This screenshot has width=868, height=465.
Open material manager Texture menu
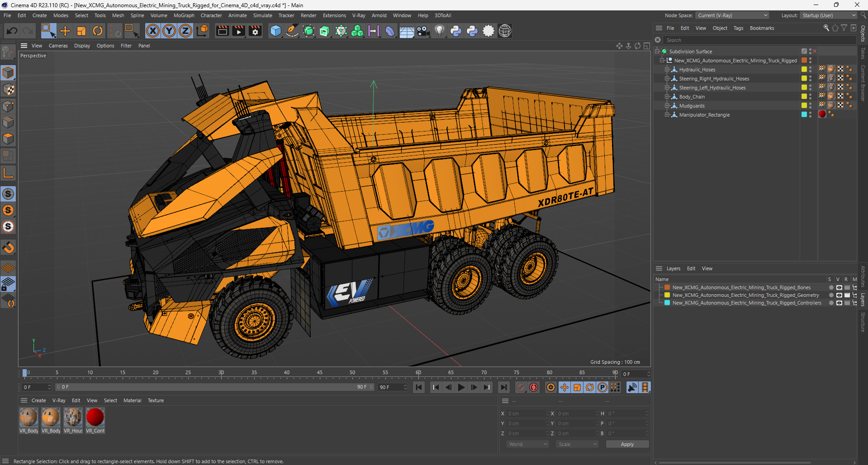156,400
